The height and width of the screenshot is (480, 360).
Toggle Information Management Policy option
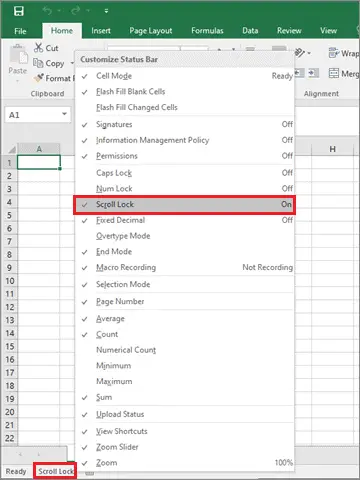point(185,140)
